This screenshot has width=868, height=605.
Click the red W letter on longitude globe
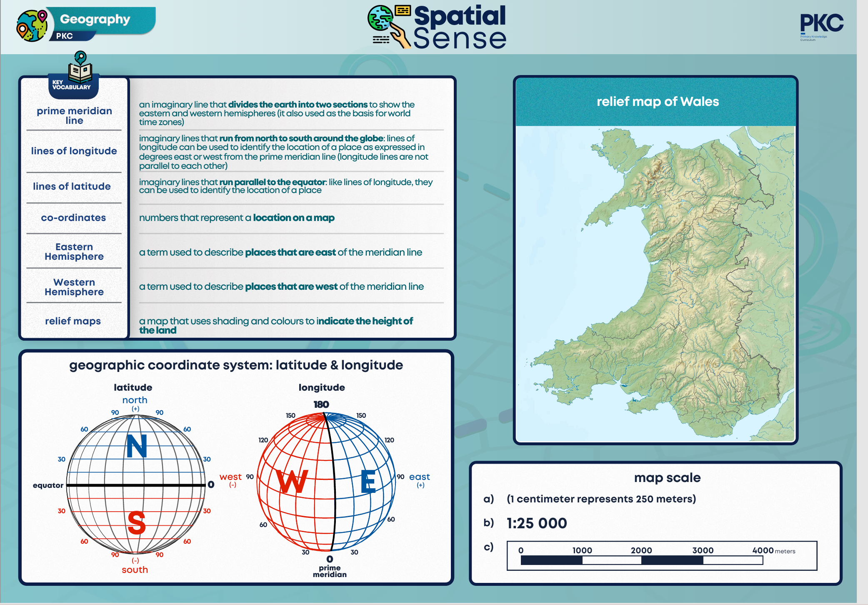pos(292,482)
